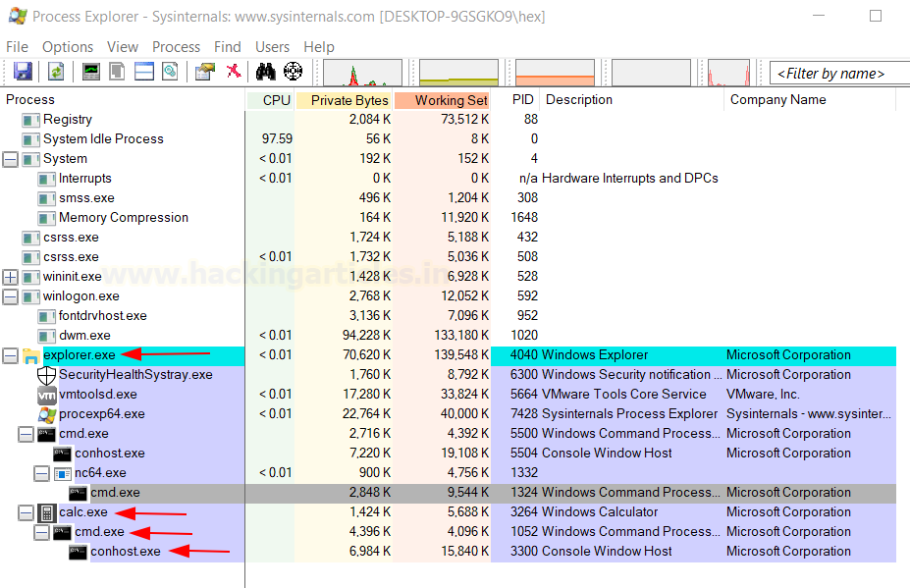Viewport: 910px width, 588px height.
Task: Click the binoculars Find Handle icon
Action: 266,72
